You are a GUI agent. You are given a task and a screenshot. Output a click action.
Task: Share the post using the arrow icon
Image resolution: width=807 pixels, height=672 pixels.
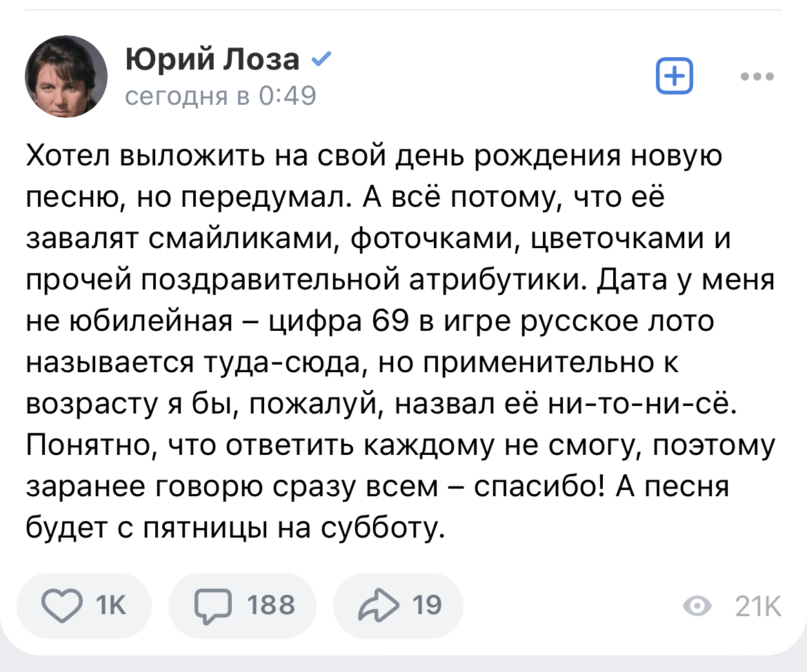378,604
